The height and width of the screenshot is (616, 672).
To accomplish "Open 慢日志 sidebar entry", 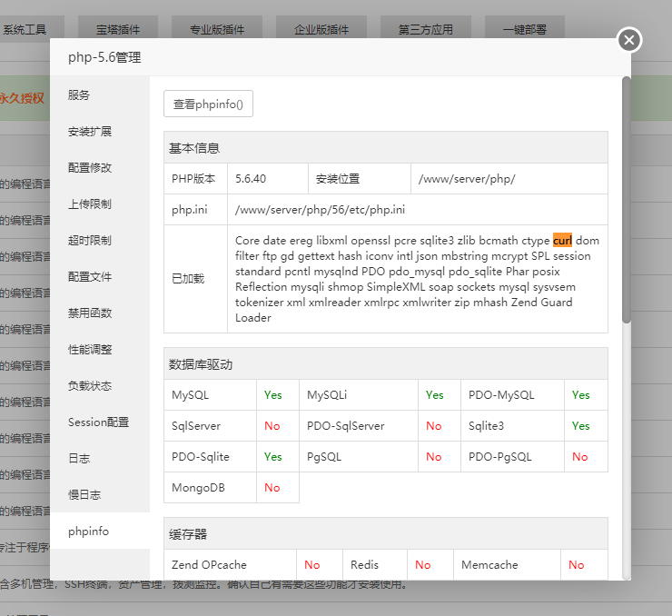I will 84,495.
